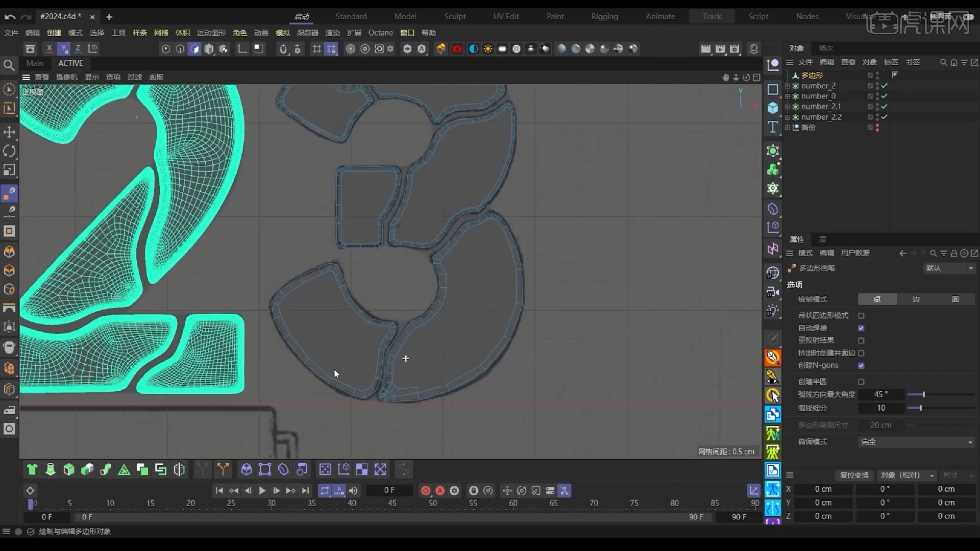The height and width of the screenshot is (551, 980).
Task: Play the animation forward
Action: (x=262, y=490)
